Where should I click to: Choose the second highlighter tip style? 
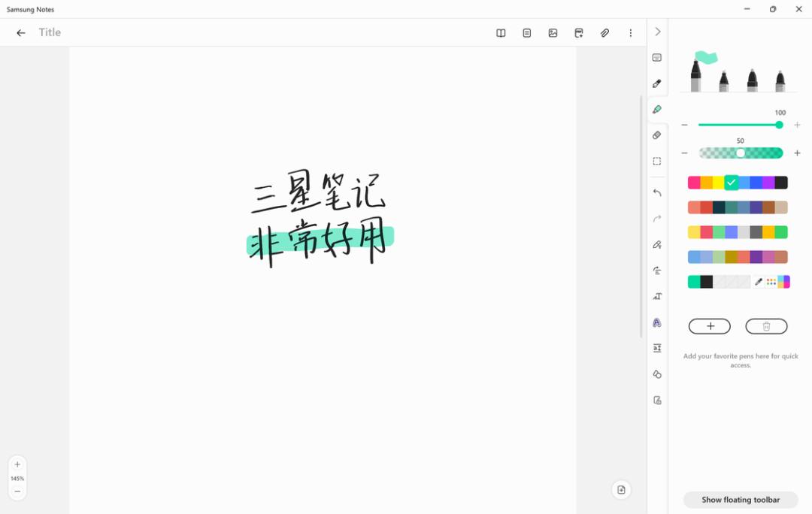coord(724,80)
